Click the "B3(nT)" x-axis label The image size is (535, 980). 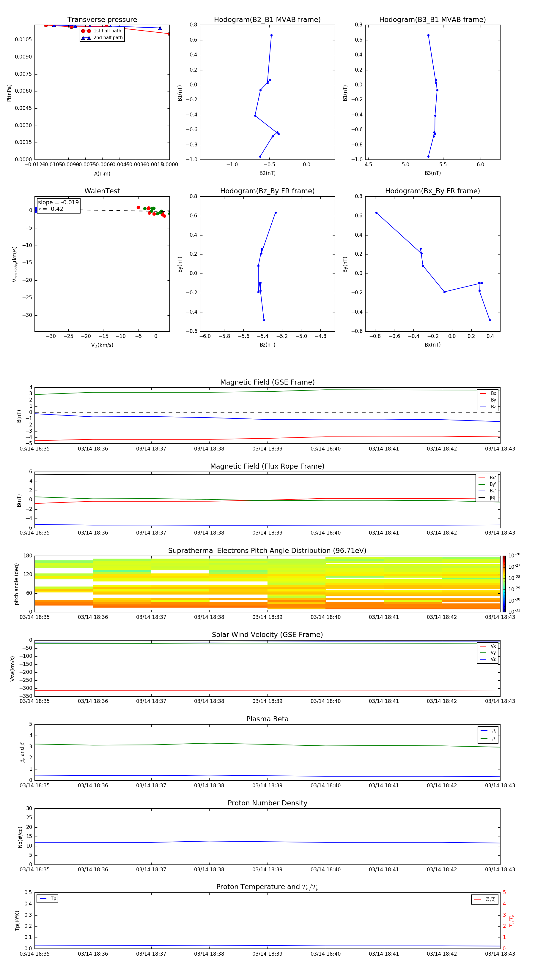click(432, 173)
